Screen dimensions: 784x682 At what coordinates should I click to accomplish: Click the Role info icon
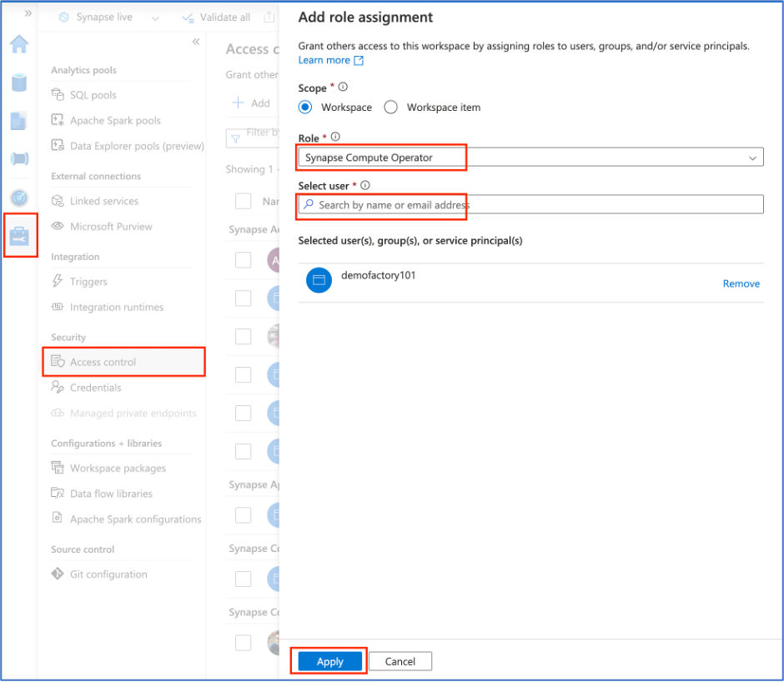[335, 137]
